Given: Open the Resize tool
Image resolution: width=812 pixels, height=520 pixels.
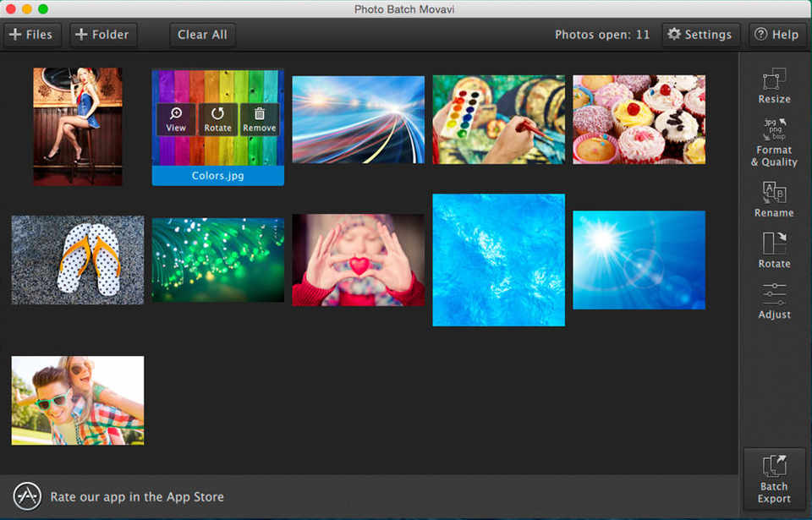Looking at the screenshot, I should coord(774,86).
